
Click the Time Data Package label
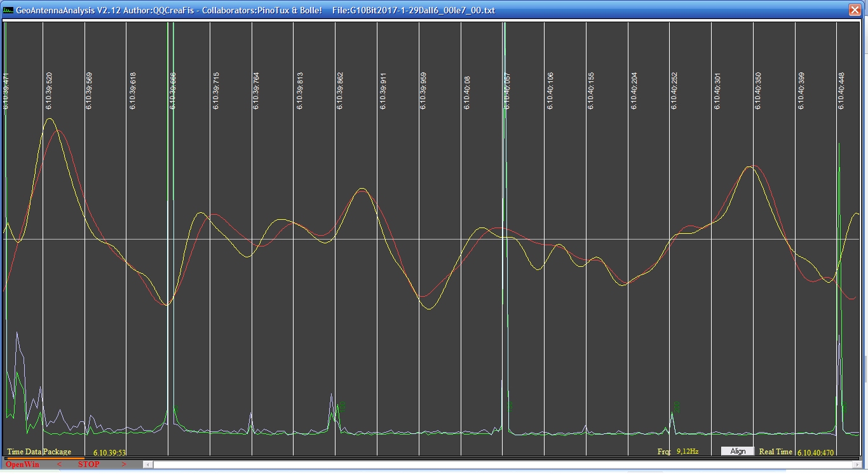pyautogui.click(x=39, y=452)
